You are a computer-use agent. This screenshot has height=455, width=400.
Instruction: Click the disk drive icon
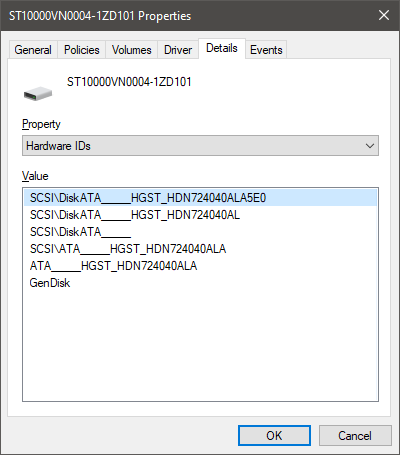click(38, 94)
